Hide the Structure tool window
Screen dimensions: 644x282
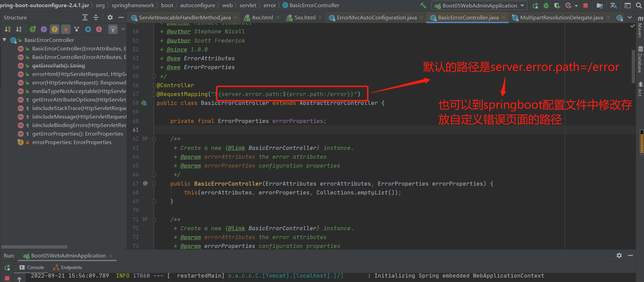tap(121, 17)
